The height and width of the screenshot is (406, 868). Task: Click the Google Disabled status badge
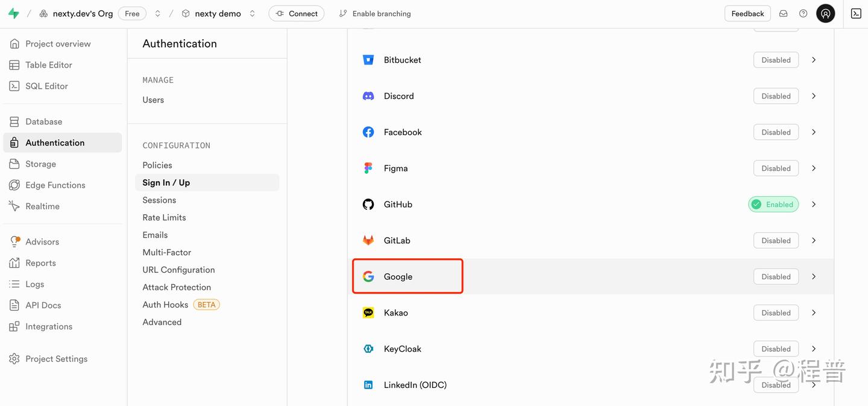776,276
